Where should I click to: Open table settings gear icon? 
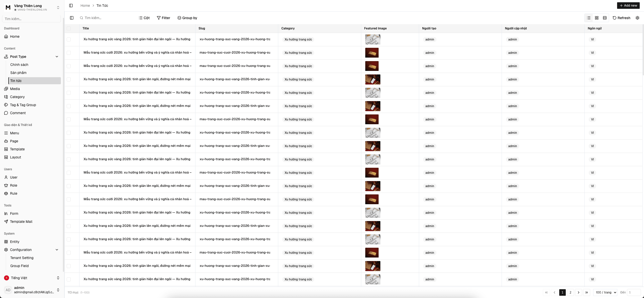point(637,18)
